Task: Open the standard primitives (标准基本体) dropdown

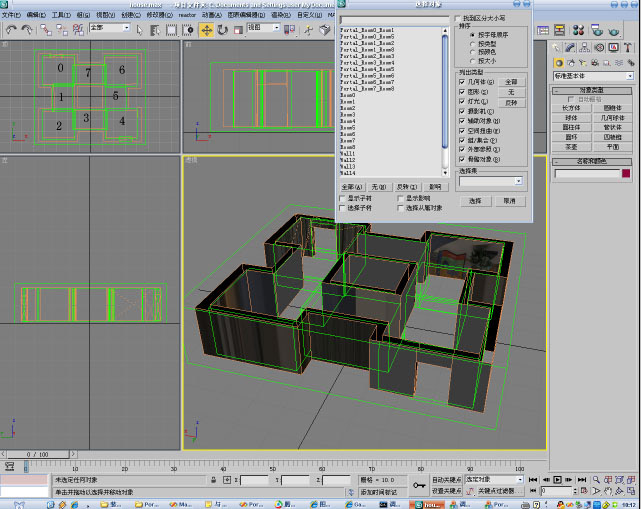Action: coord(630,76)
